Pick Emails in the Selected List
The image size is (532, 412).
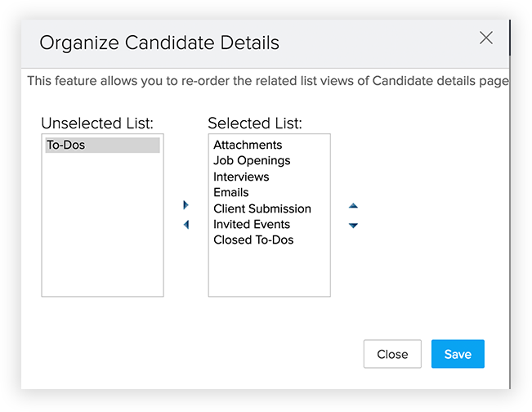click(231, 192)
